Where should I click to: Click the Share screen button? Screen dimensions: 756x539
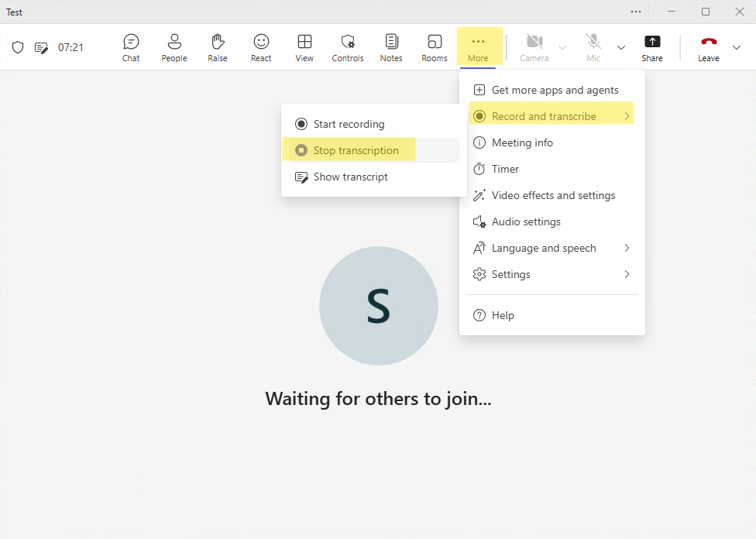point(652,47)
